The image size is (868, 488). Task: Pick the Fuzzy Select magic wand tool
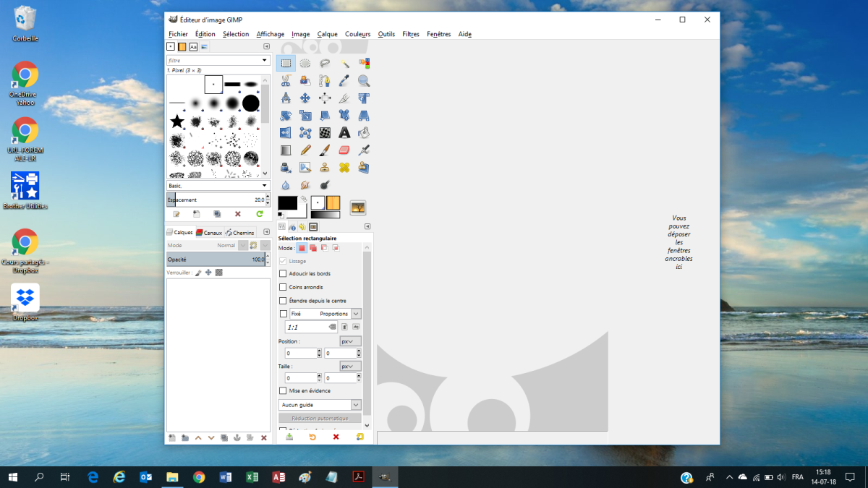click(344, 64)
